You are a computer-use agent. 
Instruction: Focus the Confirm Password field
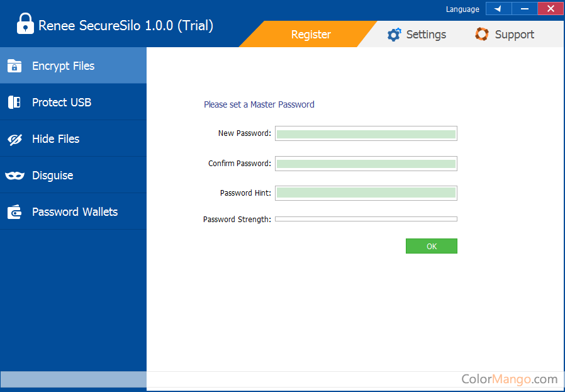click(x=366, y=164)
